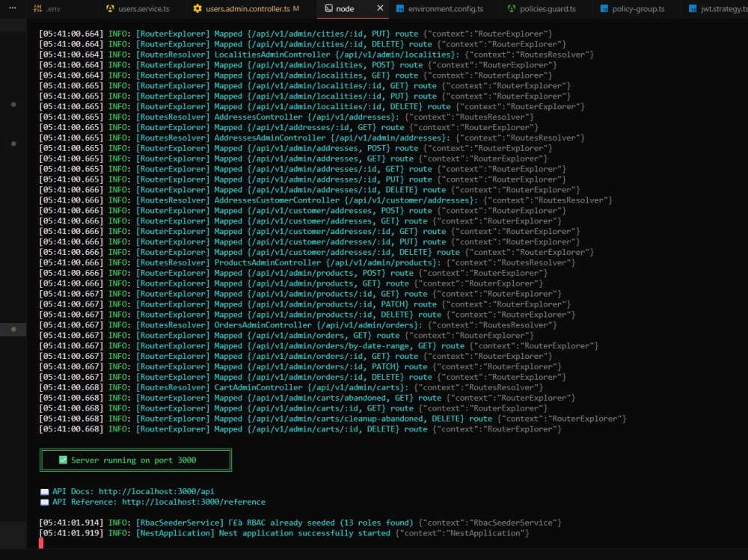This screenshot has width=748, height=560.
Task: Click admin/products POST route line
Action: coord(293,274)
